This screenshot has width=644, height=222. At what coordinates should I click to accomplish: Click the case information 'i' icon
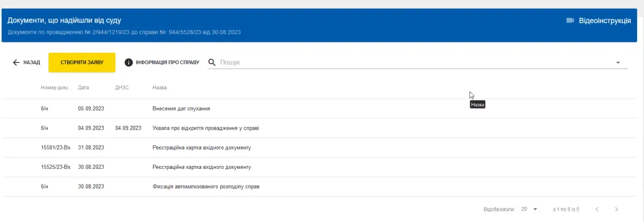(x=129, y=62)
